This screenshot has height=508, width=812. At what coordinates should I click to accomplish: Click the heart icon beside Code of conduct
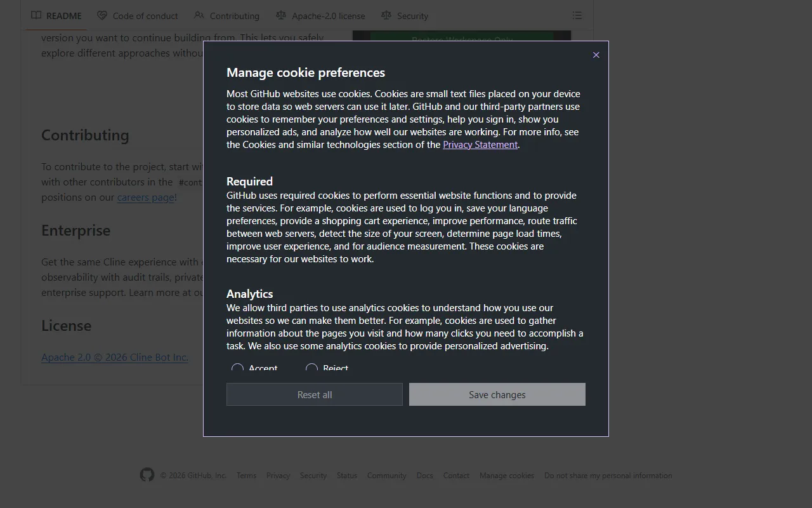tap(102, 15)
